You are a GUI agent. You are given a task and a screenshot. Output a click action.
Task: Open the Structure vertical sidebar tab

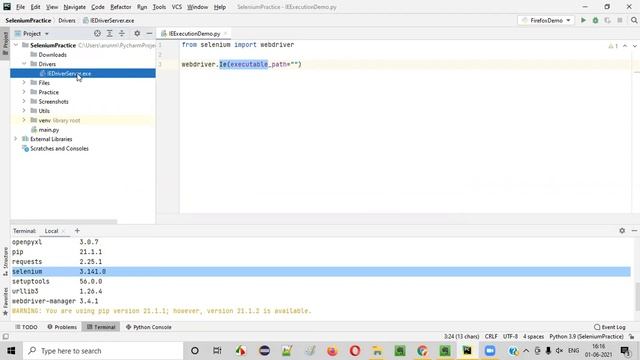(x=5, y=261)
